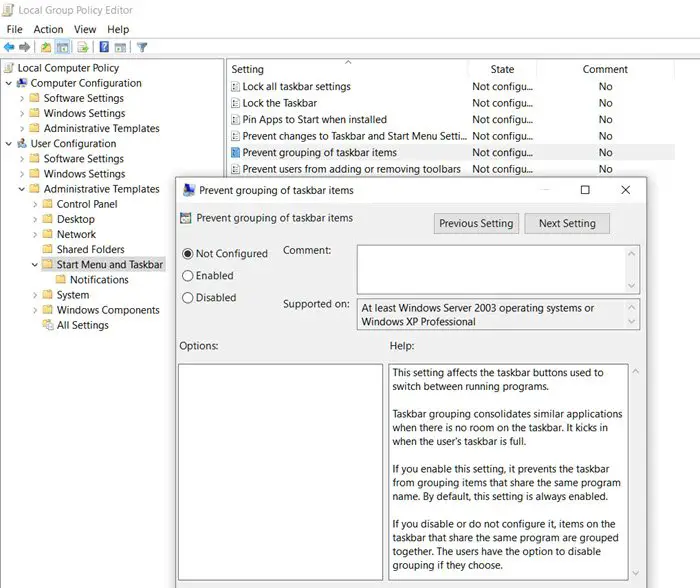
Task: Click the Forward arrow toolbar icon
Action: pyautogui.click(x=24, y=47)
